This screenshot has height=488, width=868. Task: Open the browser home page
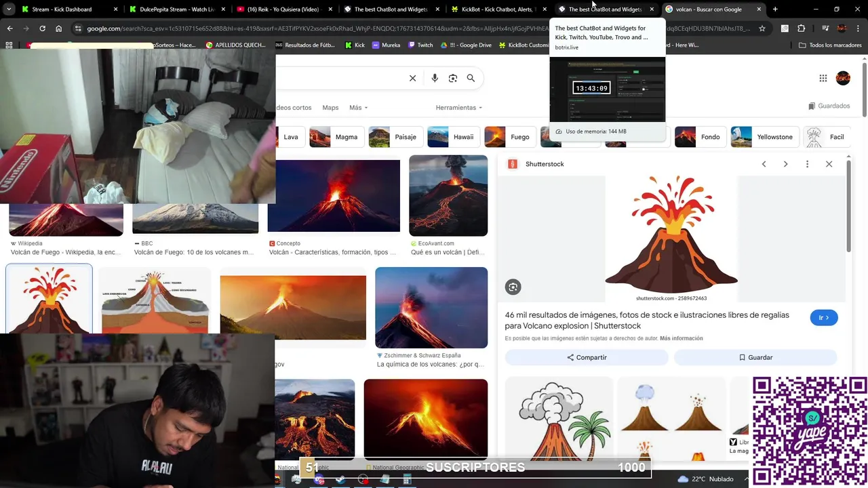(x=58, y=28)
